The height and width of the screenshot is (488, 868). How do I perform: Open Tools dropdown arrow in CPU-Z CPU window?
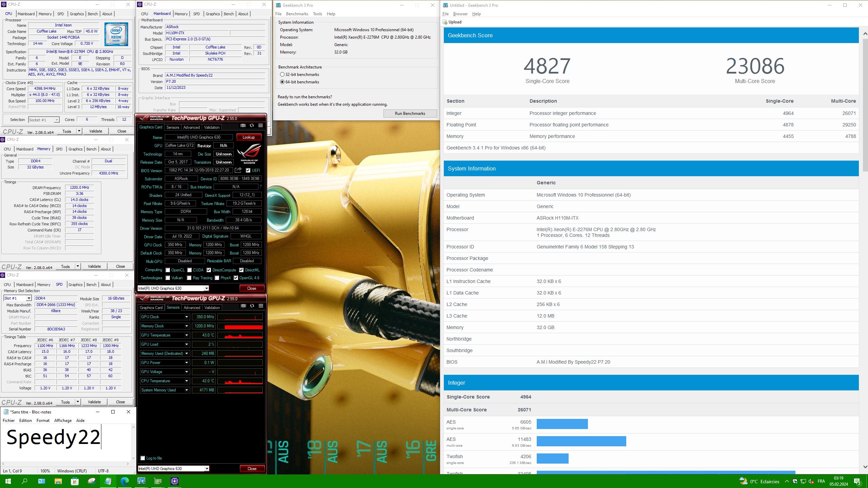(79, 131)
